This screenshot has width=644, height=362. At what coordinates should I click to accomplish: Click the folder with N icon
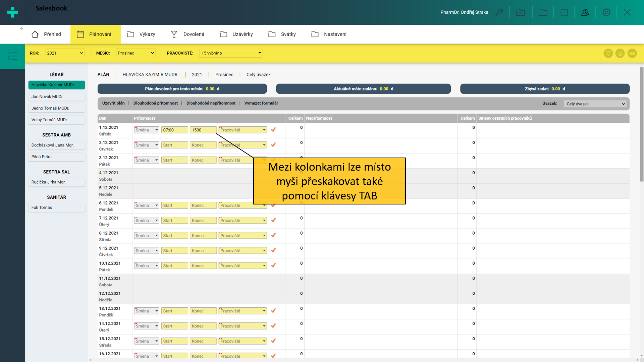[520, 12]
